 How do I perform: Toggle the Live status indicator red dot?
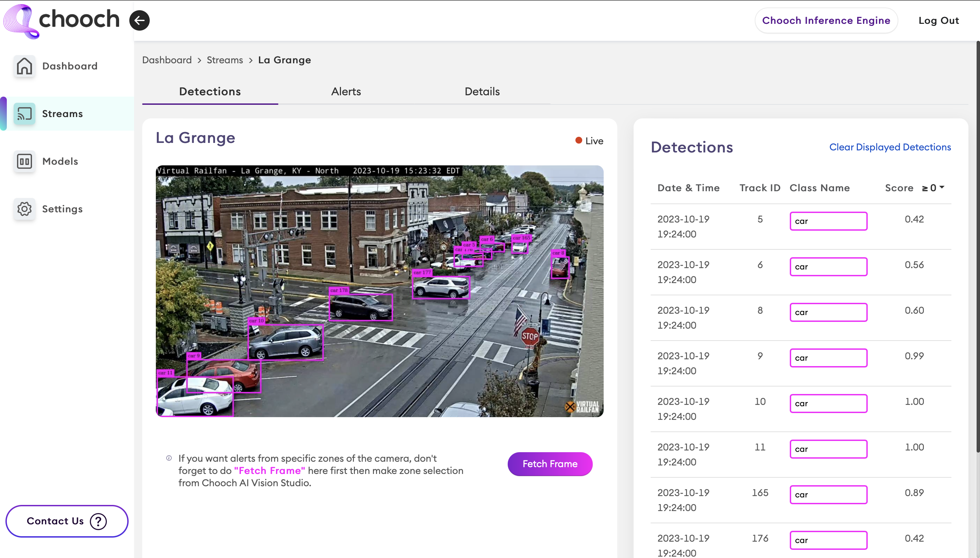tap(577, 140)
